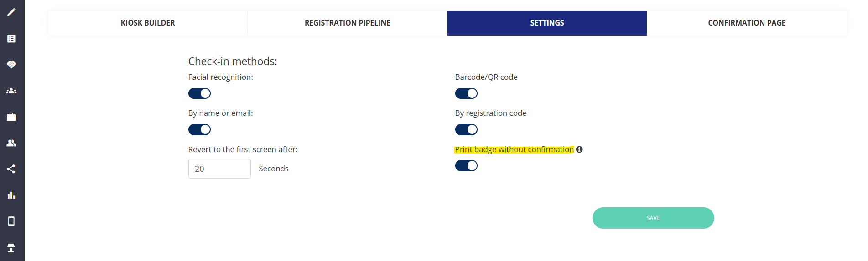Toggle Print badge without confirmation switch
This screenshot has height=261, width=868.
(466, 166)
